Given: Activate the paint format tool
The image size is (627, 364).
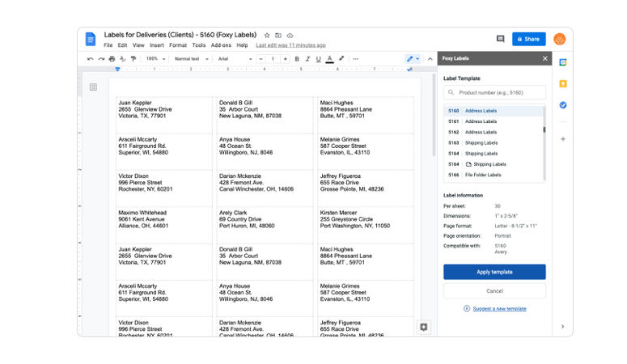Looking at the screenshot, I should coord(133,59).
